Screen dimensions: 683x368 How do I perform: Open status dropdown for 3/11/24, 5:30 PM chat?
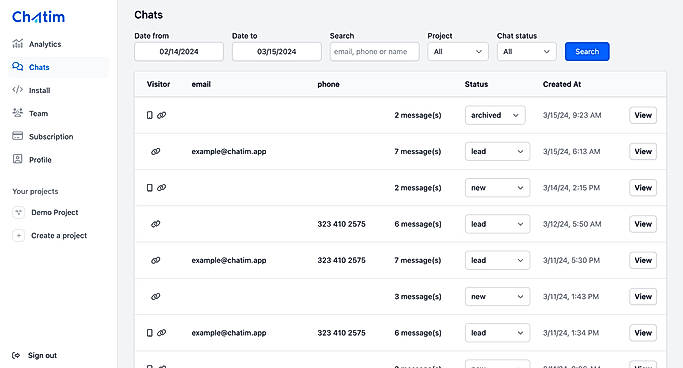tap(497, 260)
